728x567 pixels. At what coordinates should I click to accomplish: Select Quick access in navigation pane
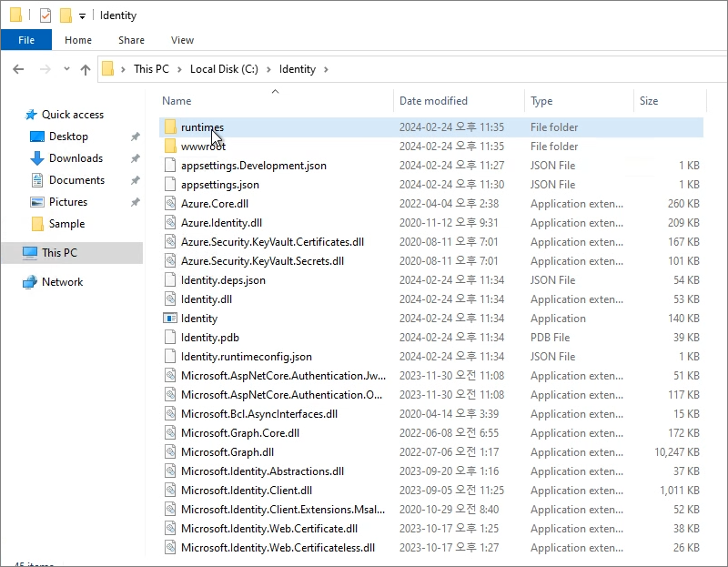(x=73, y=115)
